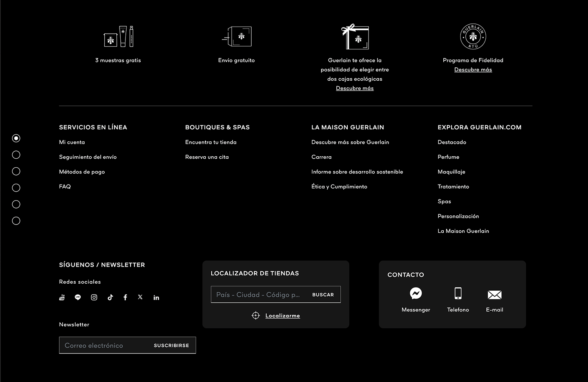588x382 pixels.
Task: Go to the Carrera link
Action: point(321,157)
